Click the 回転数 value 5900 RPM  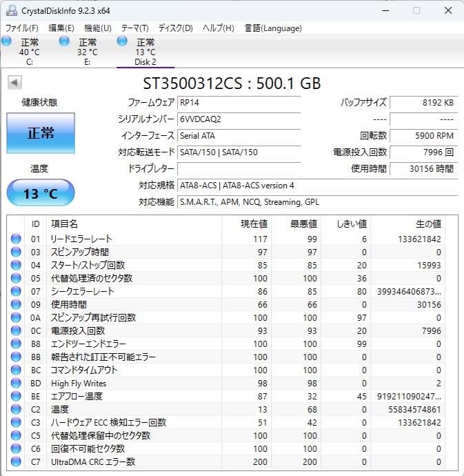(x=423, y=135)
